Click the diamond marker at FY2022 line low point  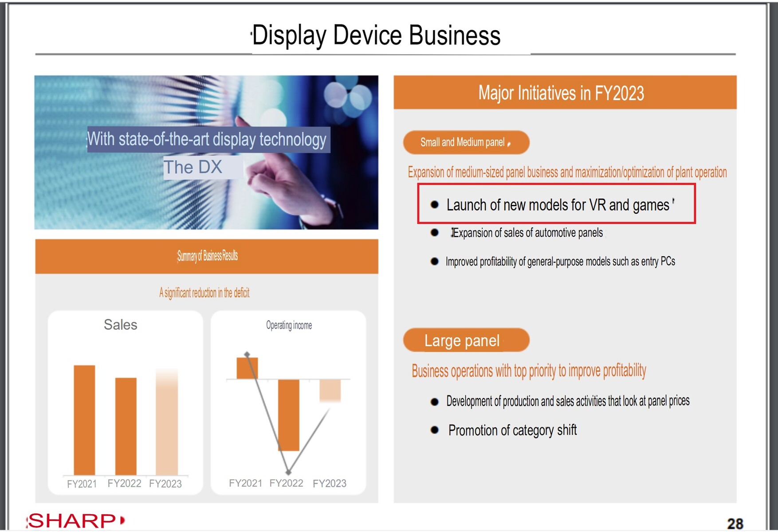(x=288, y=472)
